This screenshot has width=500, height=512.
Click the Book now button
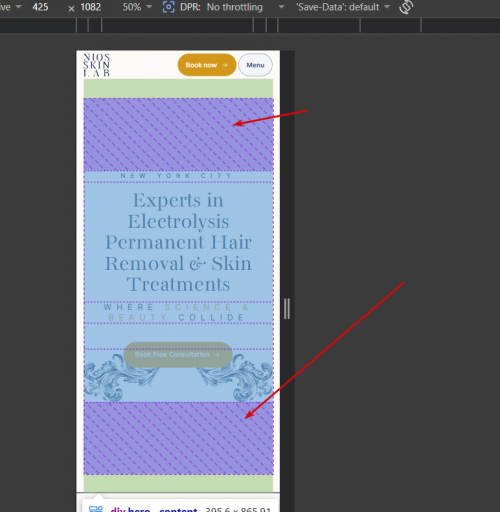[207, 65]
